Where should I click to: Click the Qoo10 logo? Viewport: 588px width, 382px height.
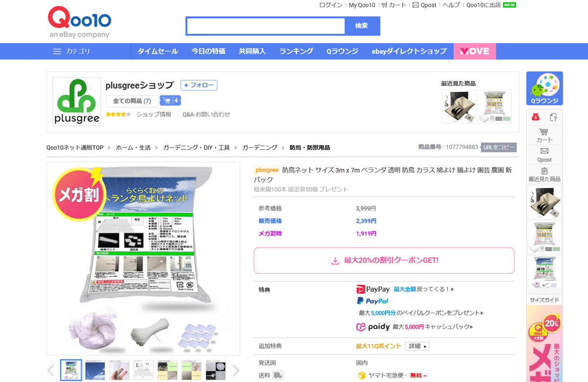tap(79, 23)
